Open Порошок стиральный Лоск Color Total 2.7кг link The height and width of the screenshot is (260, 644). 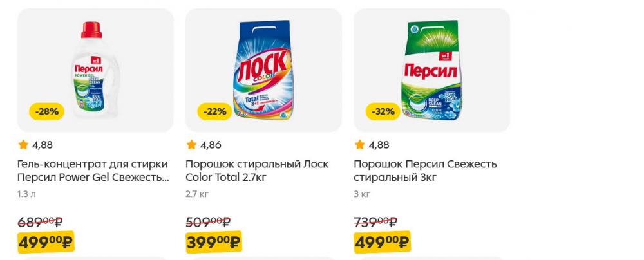pyautogui.click(x=257, y=171)
